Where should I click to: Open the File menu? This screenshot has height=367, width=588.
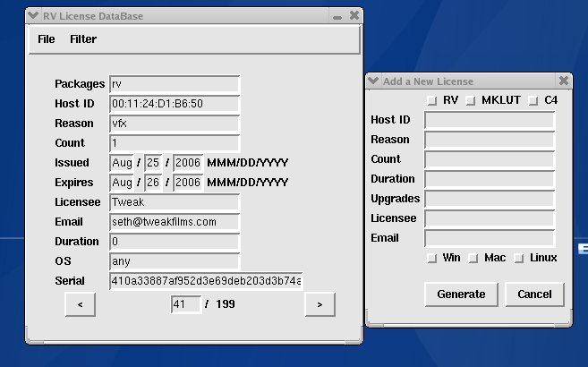[47, 39]
